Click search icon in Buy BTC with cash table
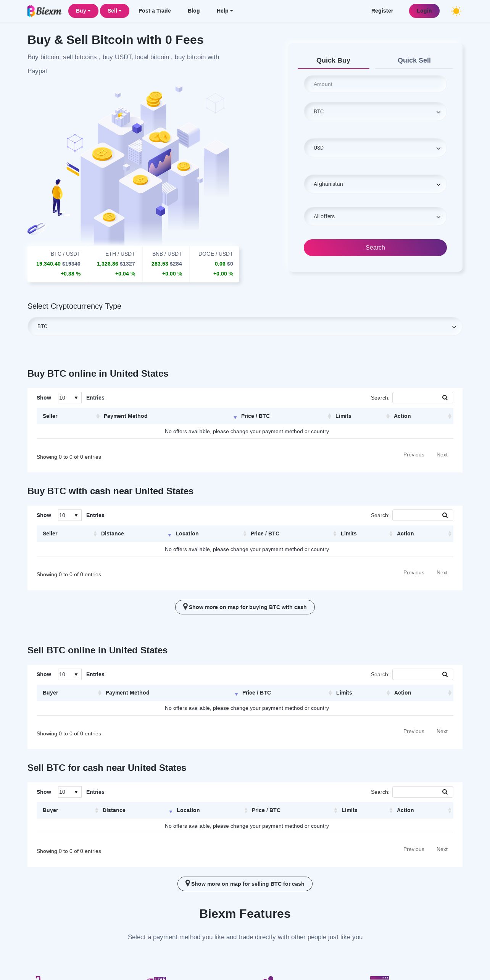The width and height of the screenshot is (490, 980). click(445, 515)
